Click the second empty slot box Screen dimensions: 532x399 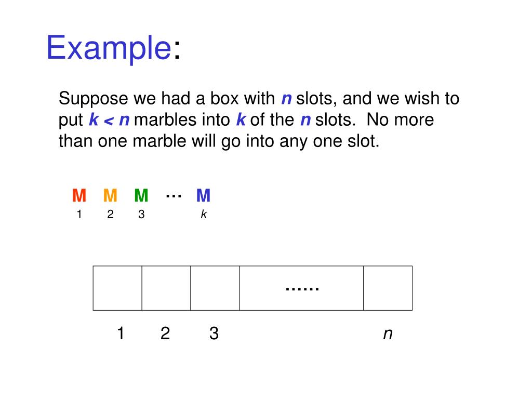(x=166, y=288)
